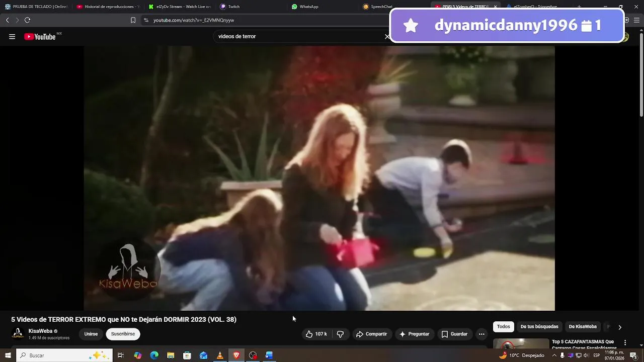This screenshot has height=362, width=644.
Task: Click the browser address bar URL
Action: [x=194, y=20]
